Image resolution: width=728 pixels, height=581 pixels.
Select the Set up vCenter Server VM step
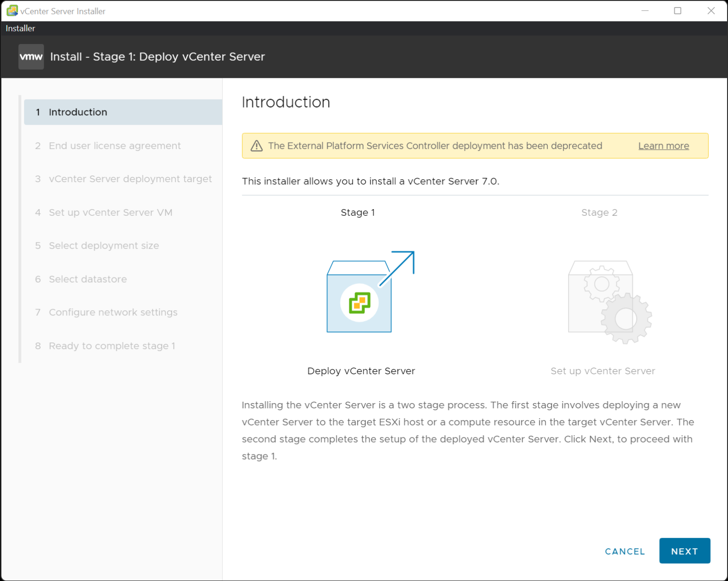click(x=110, y=212)
